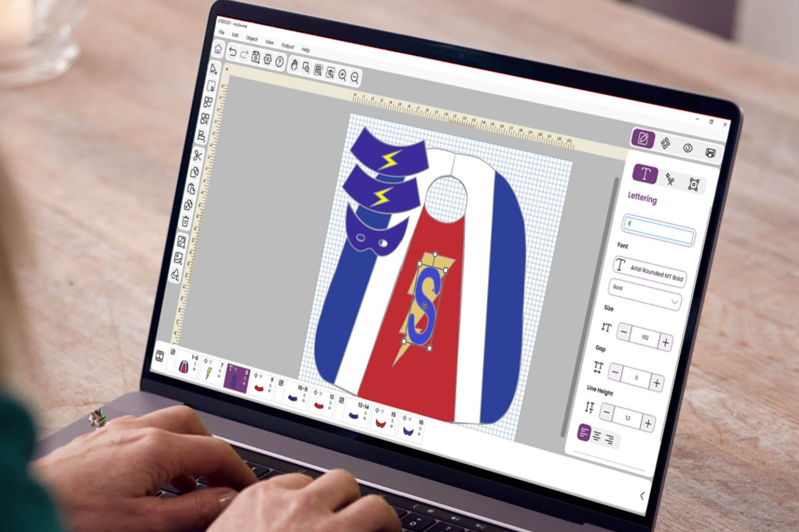Click the scissors cut tool
Viewport: 799px width, 532px height.
[197, 155]
